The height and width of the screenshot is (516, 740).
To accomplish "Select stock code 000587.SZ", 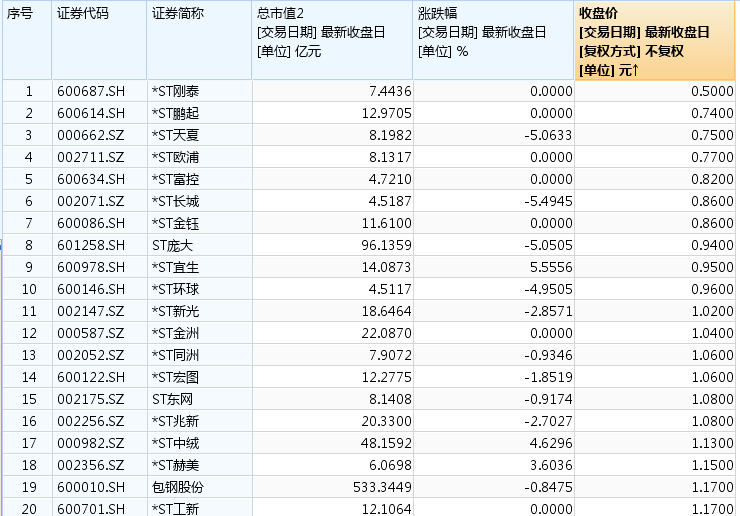I will tap(91, 333).
